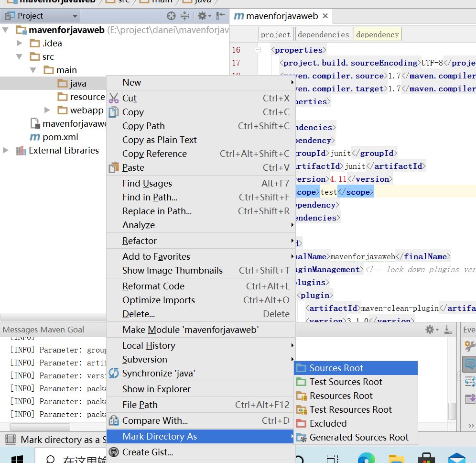Screen dimensions: 476x463
Task: Collapse the main folder
Action: coord(33,70)
